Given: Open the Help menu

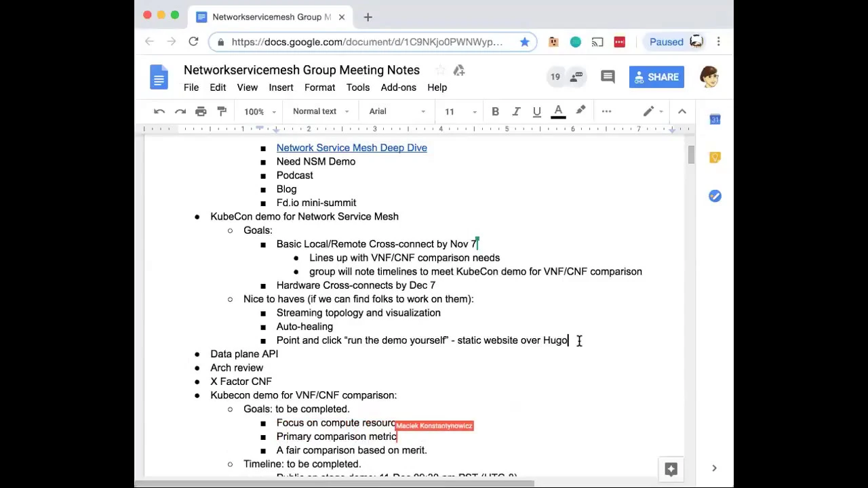Looking at the screenshot, I should [x=437, y=87].
